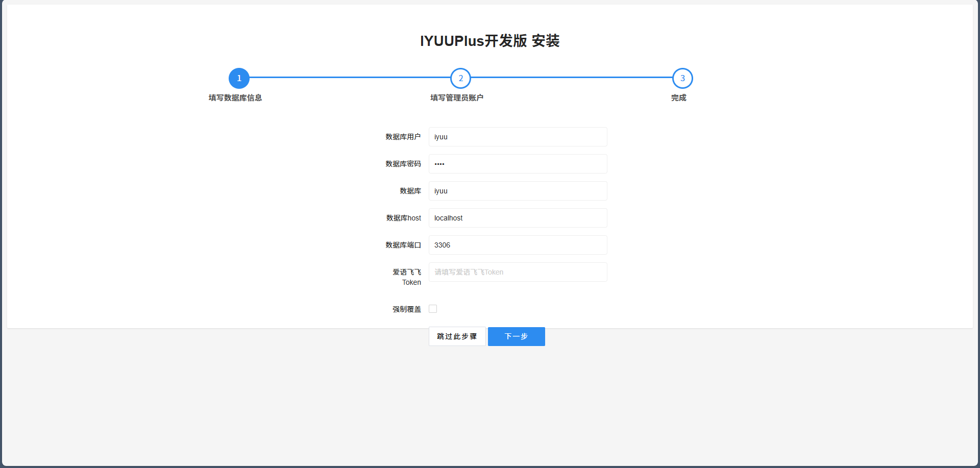Click the 数据库密码 field label
980x468 pixels.
(x=403, y=164)
